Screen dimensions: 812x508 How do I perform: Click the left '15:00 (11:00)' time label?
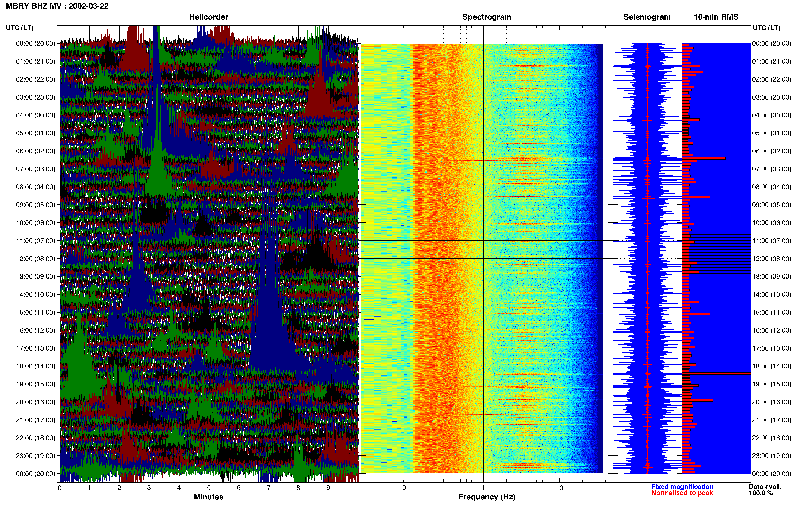tap(36, 313)
